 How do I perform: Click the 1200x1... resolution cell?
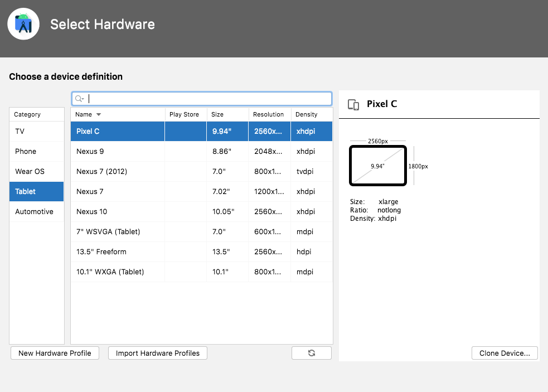point(269,192)
